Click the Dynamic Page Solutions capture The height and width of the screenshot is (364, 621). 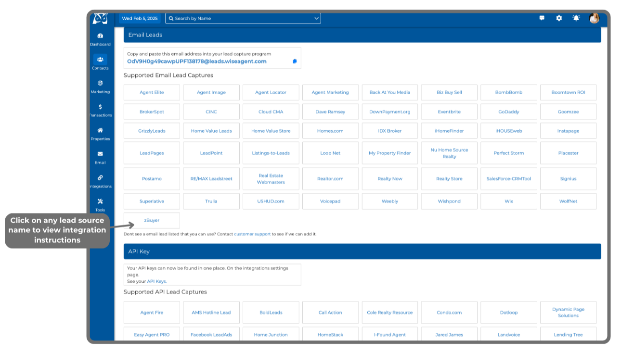568,313
